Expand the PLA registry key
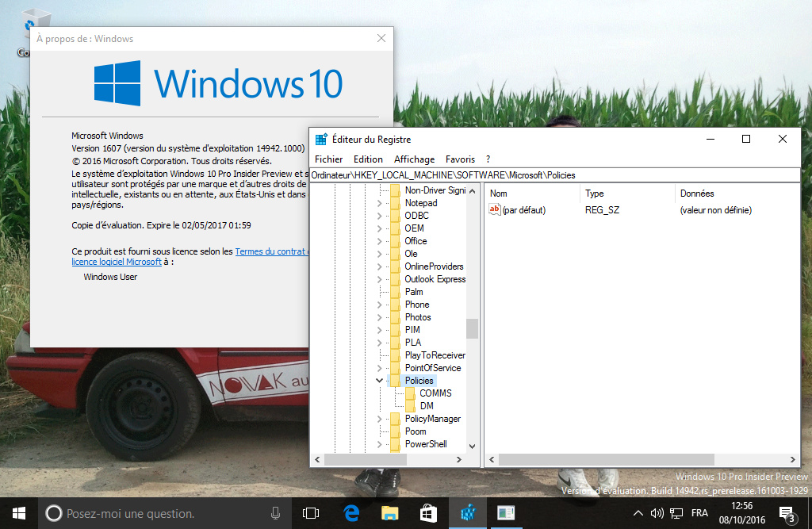Screen dimensions: 812x529 pos(380,343)
